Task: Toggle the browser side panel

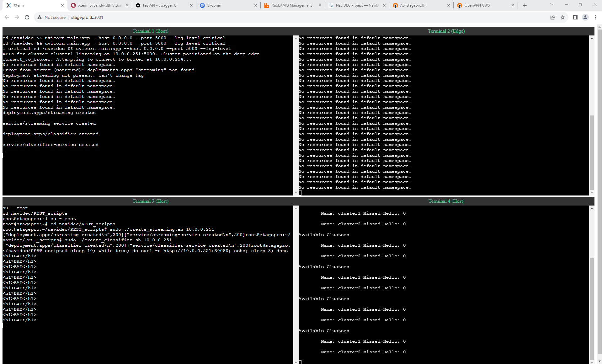Action: click(x=575, y=17)
